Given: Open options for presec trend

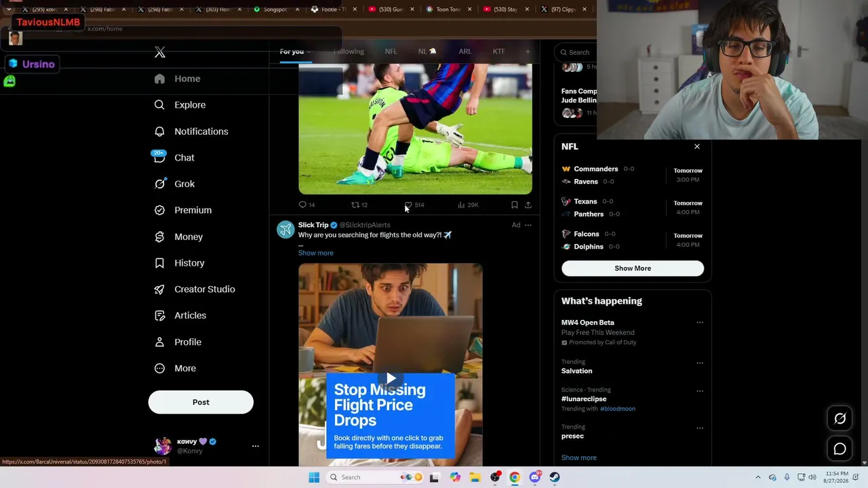Looking at the screenshot, I should tap(700, 428).
